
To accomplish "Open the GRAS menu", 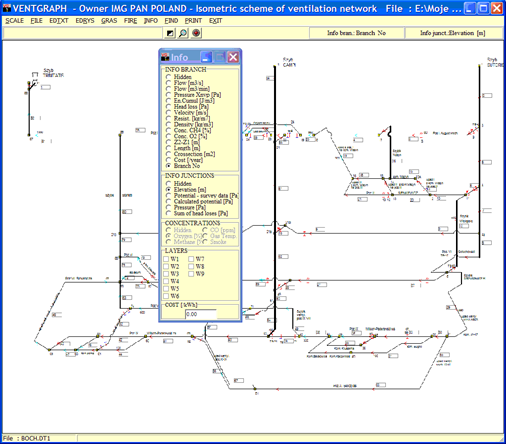I will pos(109,21).
